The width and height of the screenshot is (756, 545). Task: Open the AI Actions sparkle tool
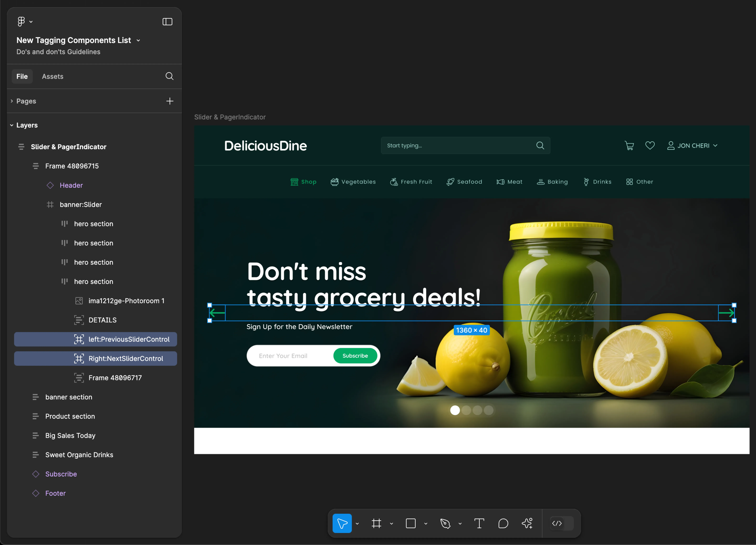(x=527, y=523)
